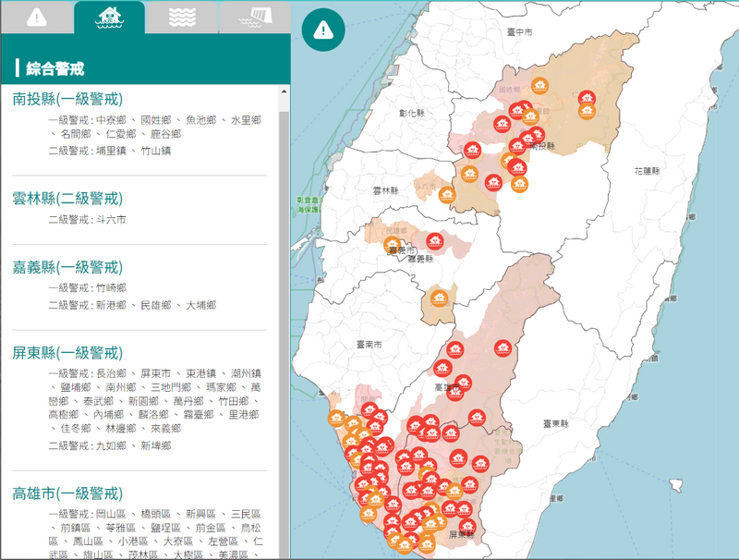Open the dam reservoir tab

(x=252, y=17)
